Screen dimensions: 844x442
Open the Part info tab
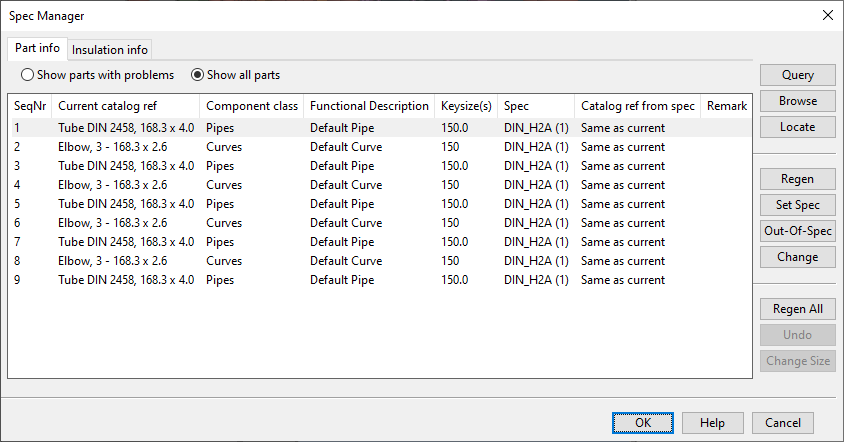click(x=37, y=48)
